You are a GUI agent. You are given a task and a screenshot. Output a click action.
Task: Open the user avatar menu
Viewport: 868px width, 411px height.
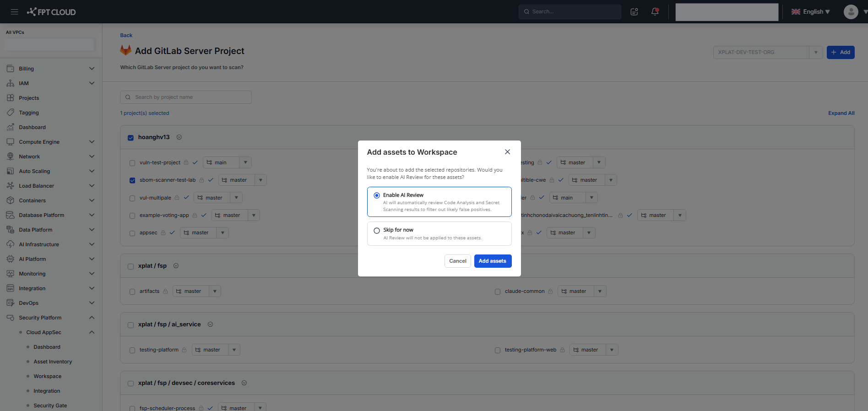851,12
